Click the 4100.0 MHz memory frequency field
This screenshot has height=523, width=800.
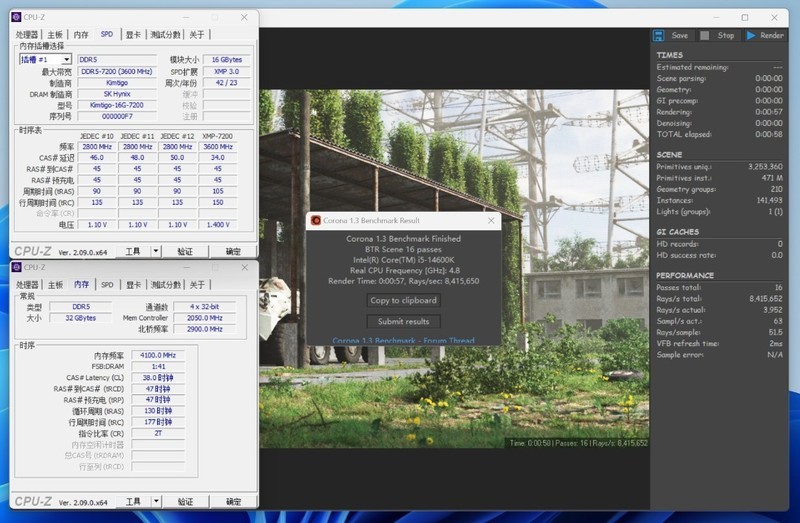[158, 355]
